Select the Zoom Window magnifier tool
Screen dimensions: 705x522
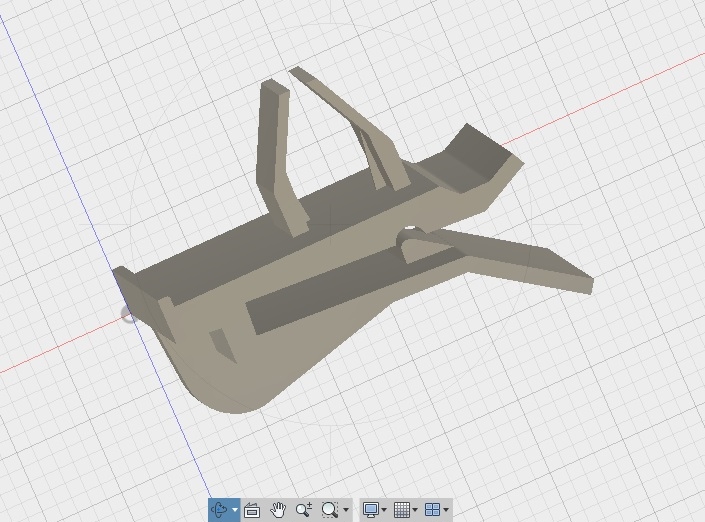[x=330, y=510]
